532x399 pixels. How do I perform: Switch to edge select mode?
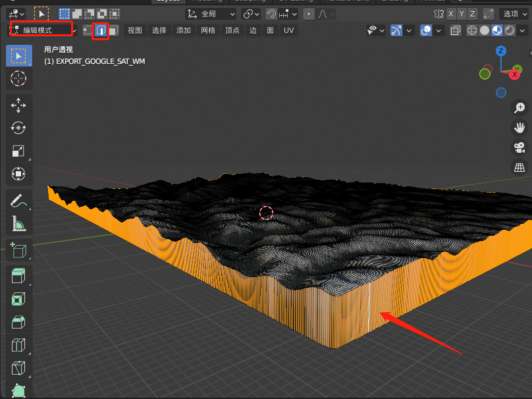click(x=101, y=30)
